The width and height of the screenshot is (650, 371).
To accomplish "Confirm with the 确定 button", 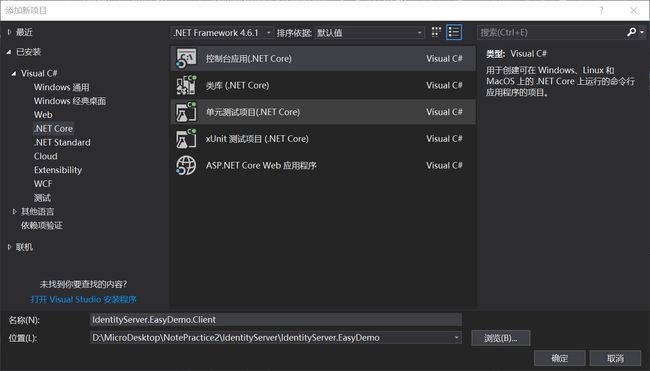I will [560, 358].
